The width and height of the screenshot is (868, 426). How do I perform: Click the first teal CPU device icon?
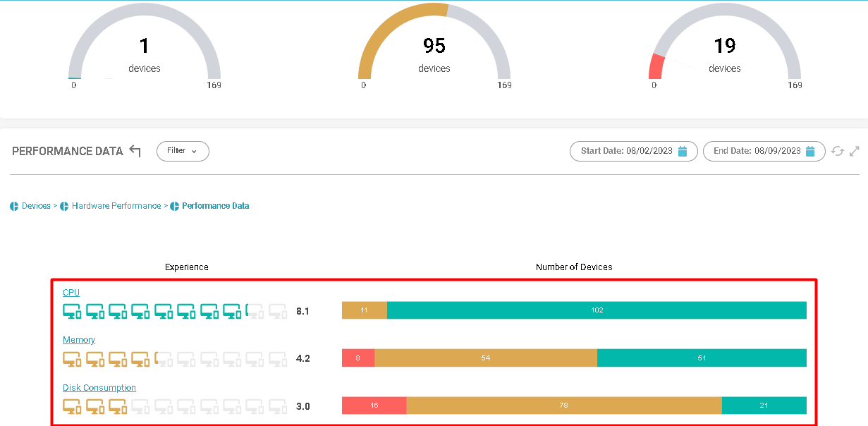click(73, 311)
